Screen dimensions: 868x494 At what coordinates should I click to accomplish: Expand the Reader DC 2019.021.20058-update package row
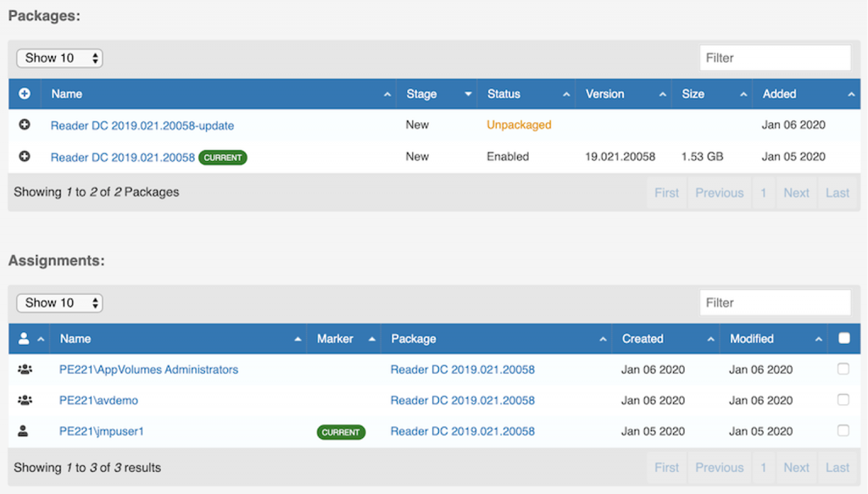coord(25,125)
